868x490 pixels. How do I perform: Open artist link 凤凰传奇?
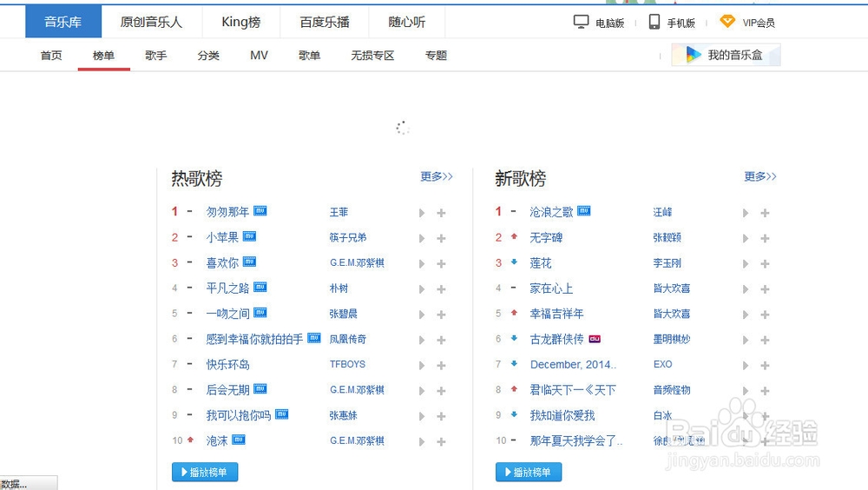pyautogui.click(x=348, y=339)
